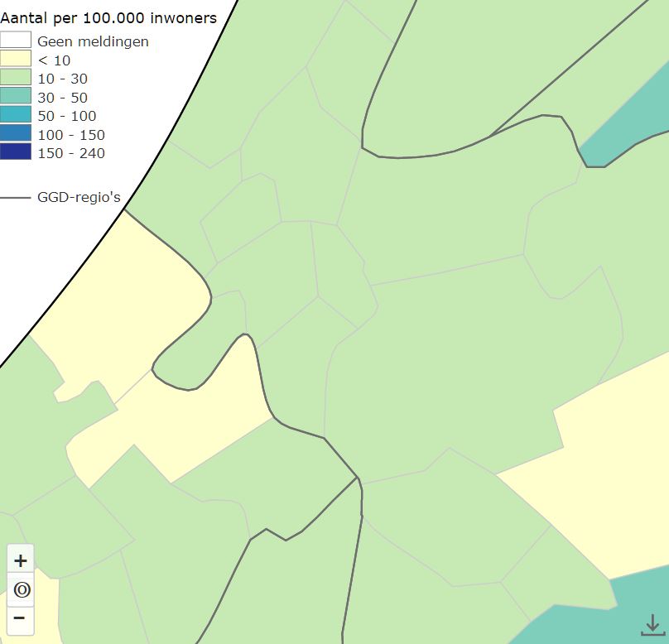The image size is (669, 644).
Task: Reset the map to its default view
Action: (x=21, y=590)
